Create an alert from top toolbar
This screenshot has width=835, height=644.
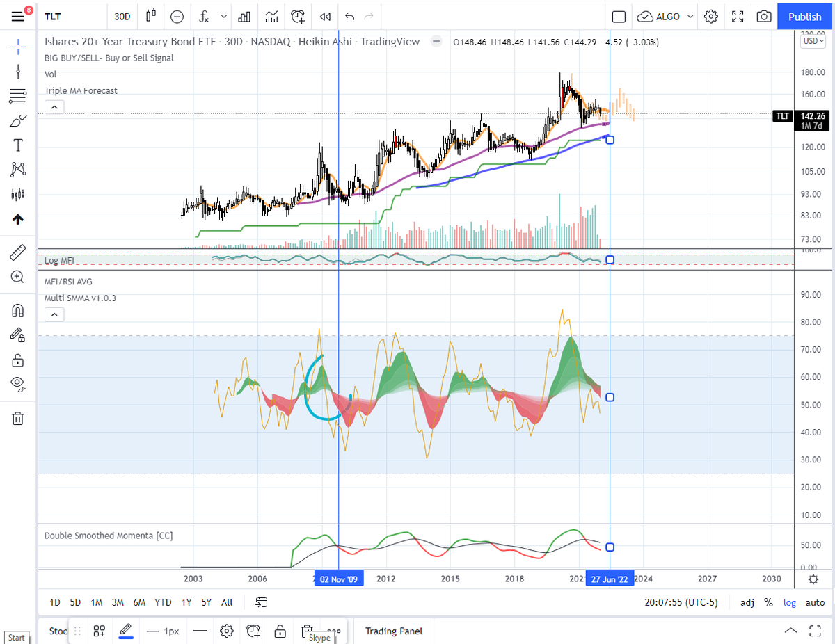(x=299, y=16)
